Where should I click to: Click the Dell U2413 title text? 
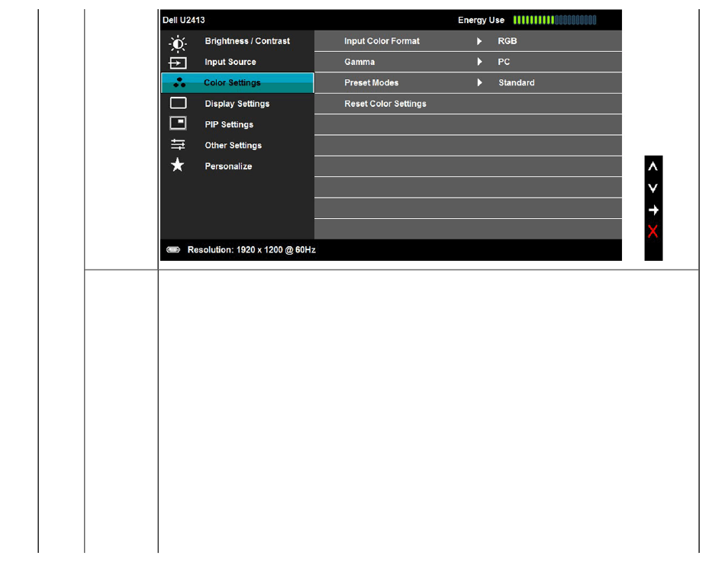183,20
